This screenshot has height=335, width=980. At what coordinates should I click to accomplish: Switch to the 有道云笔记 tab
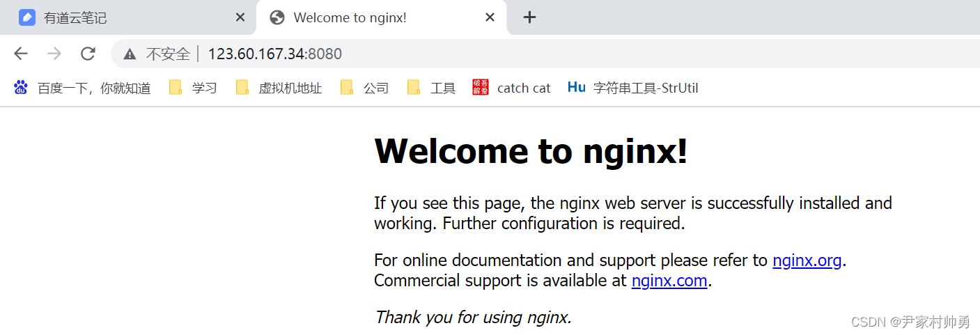coord(128,17)
